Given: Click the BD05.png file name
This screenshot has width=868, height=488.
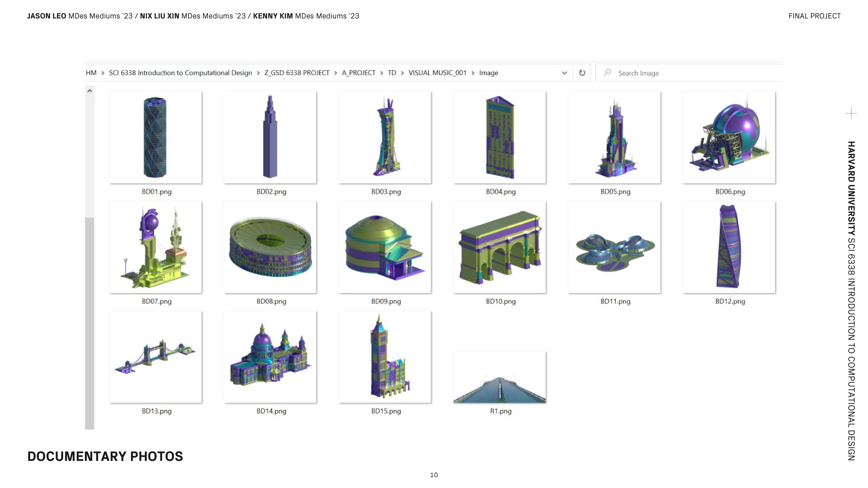Looking at the screenshot, I should point(615,192).
